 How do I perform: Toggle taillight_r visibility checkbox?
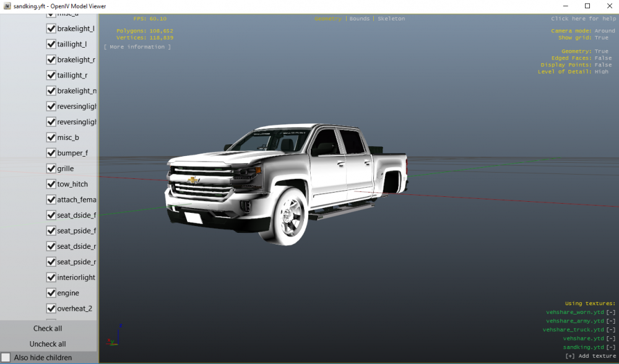click(51, 75)
